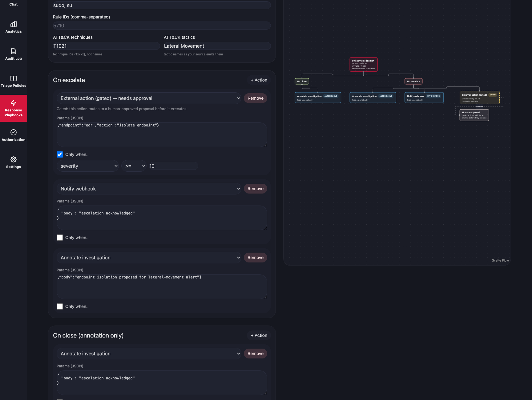532x400 pixels.
Task: Click the gated action approval hint text
Action: point(122,109)
